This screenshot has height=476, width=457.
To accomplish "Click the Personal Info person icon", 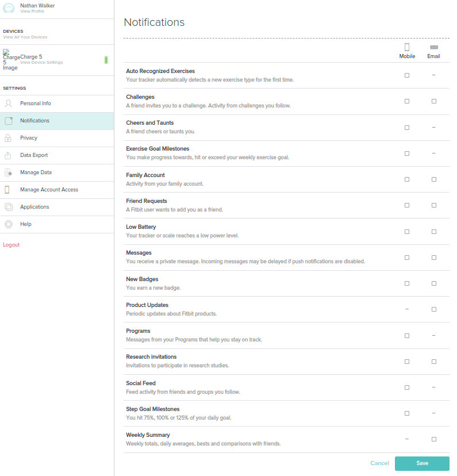I will (x=9, y=103).
